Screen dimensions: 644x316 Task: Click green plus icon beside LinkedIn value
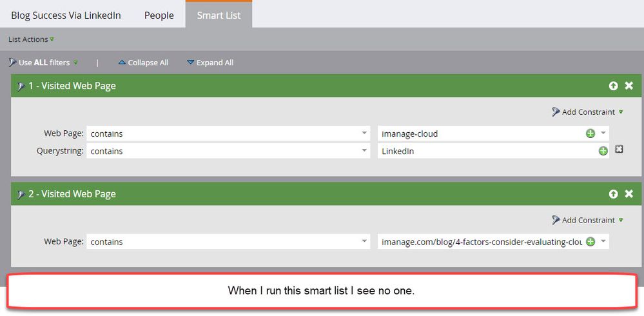click(603, 151)
